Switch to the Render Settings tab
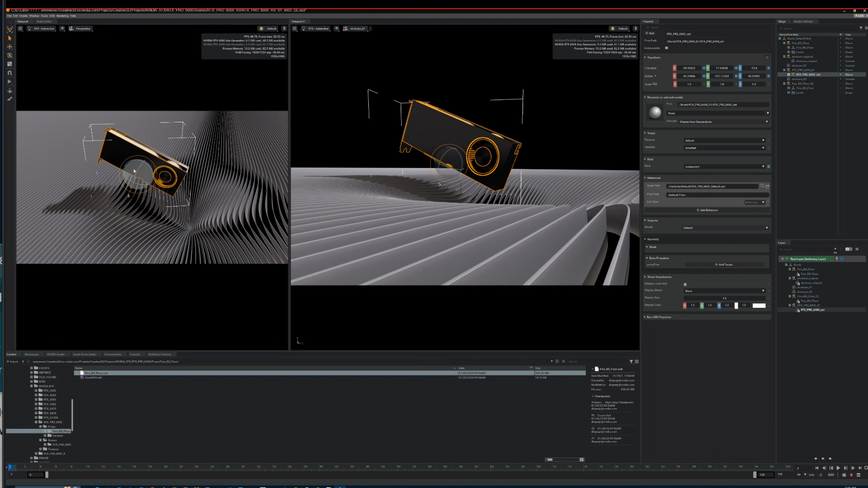 [803, 21]
